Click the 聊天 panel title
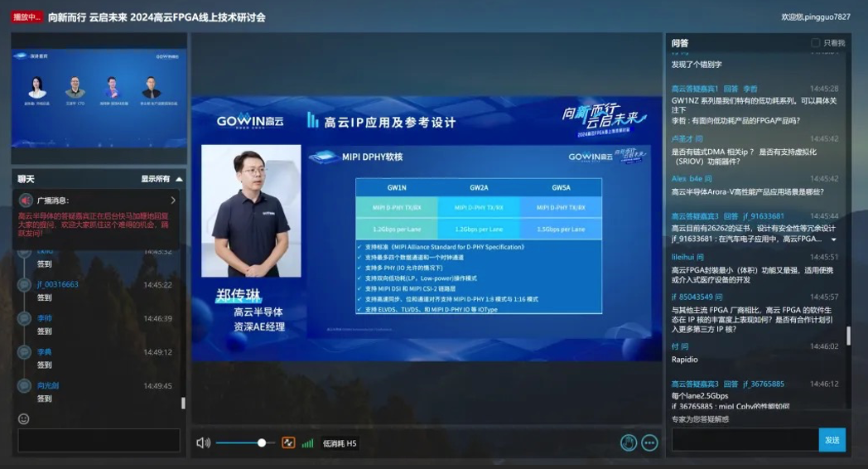The height and width of the screenshot is (469, 868). click(x=26, y=179)
